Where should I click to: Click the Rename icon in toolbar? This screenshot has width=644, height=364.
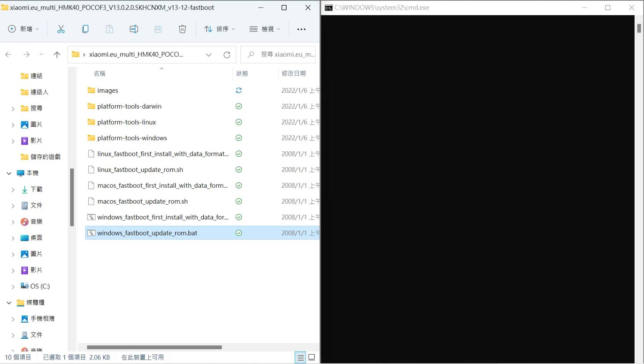pos(134,29)
